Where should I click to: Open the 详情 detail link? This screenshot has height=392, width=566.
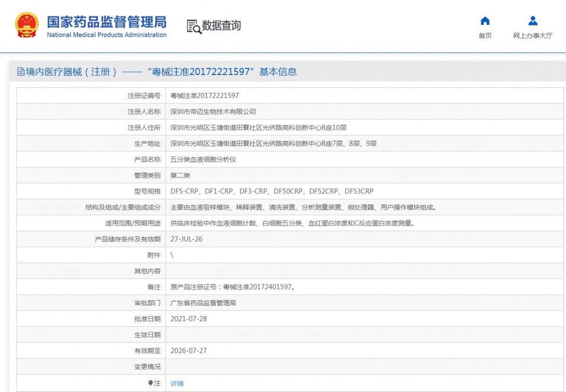177,383
